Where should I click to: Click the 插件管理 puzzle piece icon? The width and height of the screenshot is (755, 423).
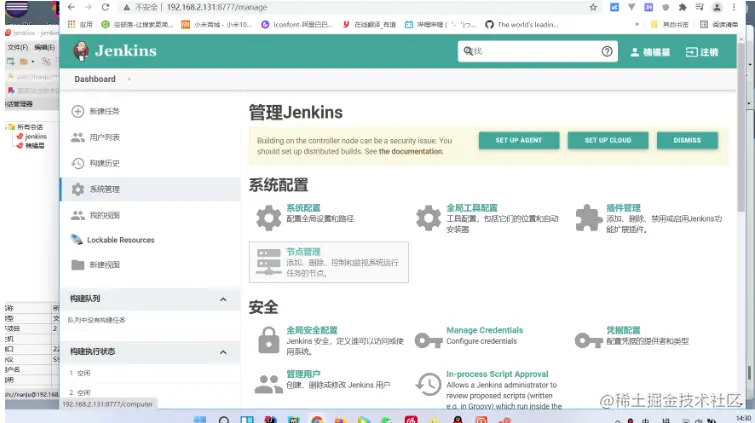(588, 218)
